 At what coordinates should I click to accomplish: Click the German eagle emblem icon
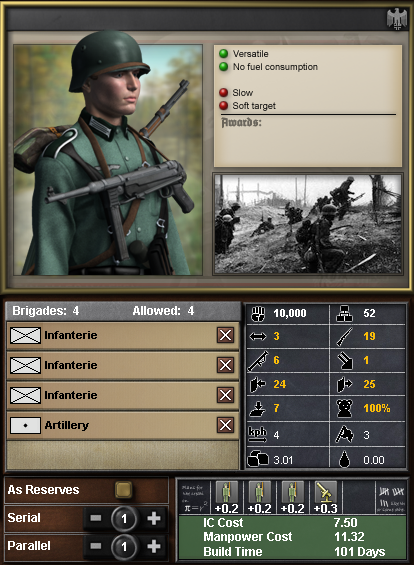click(x=397, y=19)
